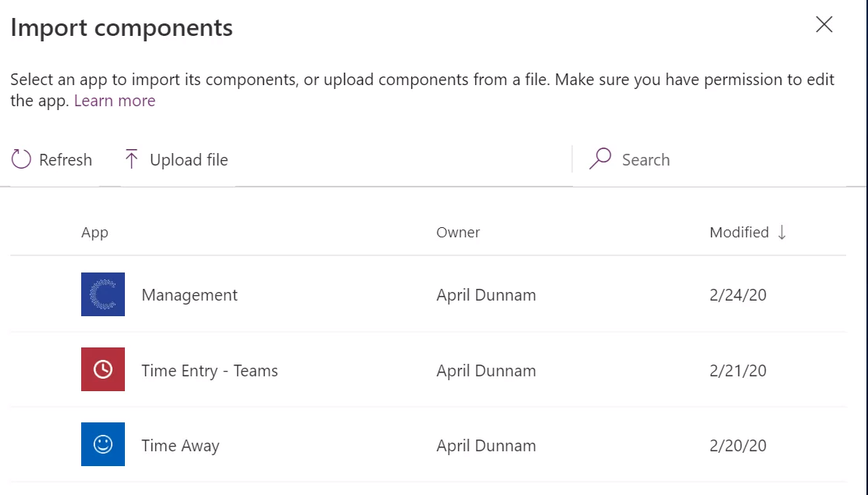Choose the Management app row name
The width and height of the screenshot is (868, 495).
pyautogui.click(x=190, y=295)
